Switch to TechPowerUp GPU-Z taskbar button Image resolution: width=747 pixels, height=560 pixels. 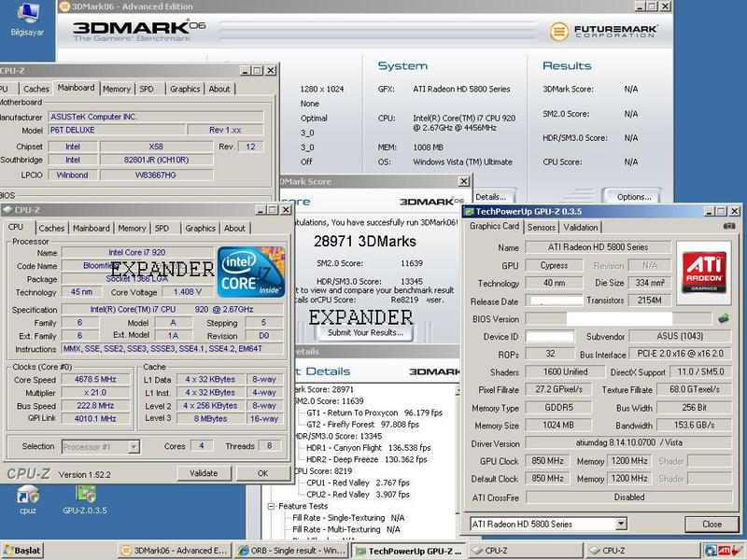click(x=409, y=551)
